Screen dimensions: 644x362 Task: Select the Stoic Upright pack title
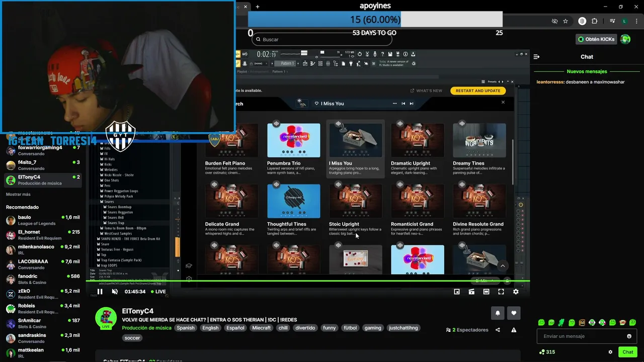(344, 224)
